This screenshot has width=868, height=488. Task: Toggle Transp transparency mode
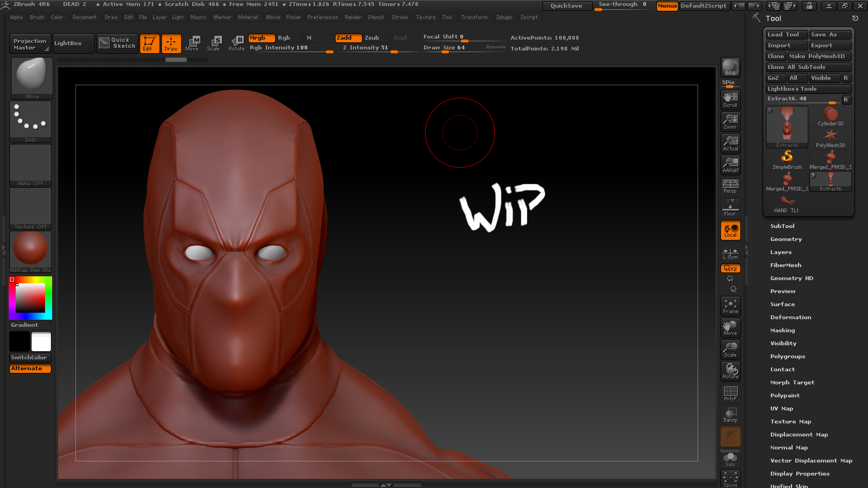730,415
